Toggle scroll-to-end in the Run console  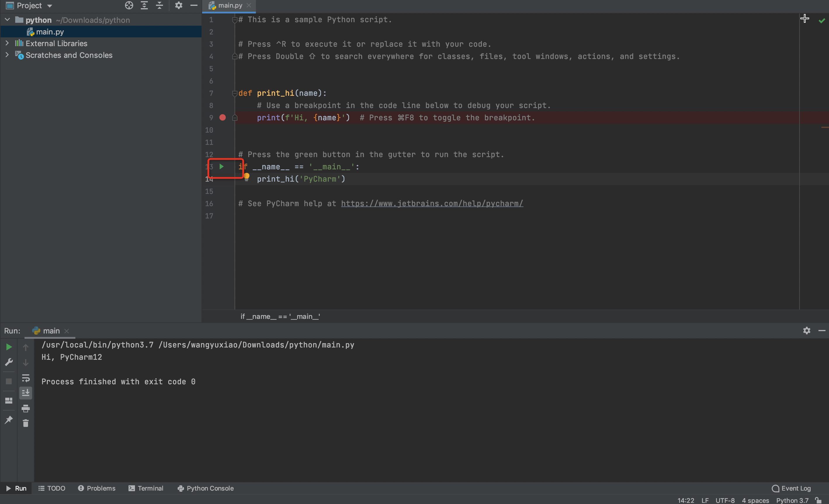coord(26,393)
